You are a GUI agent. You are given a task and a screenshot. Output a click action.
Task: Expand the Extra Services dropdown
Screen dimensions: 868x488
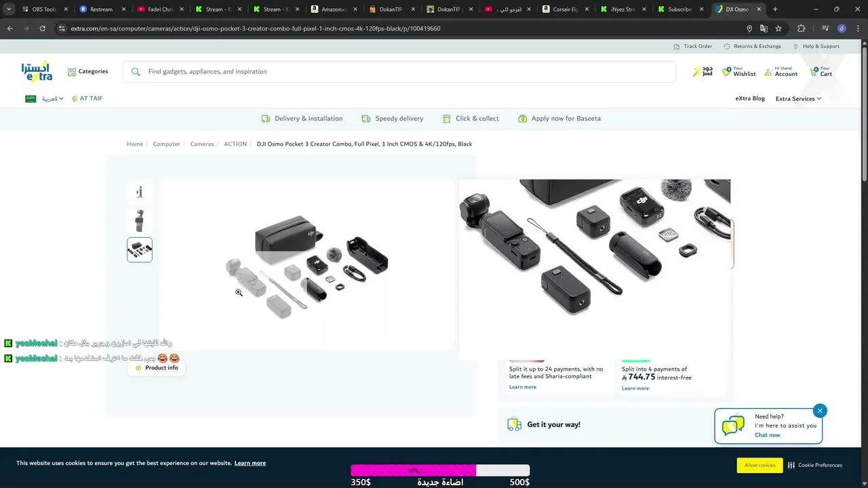pyautogui.click(x=798, y=98)
